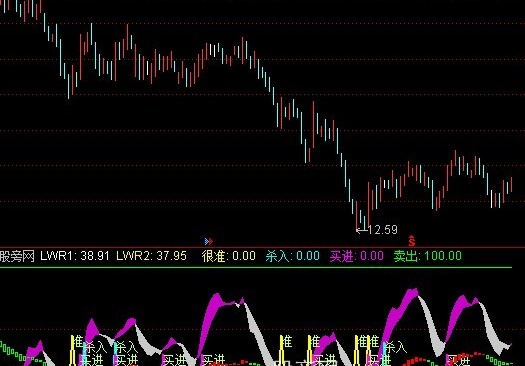Click the red S signal marker

tap(411, 241)
